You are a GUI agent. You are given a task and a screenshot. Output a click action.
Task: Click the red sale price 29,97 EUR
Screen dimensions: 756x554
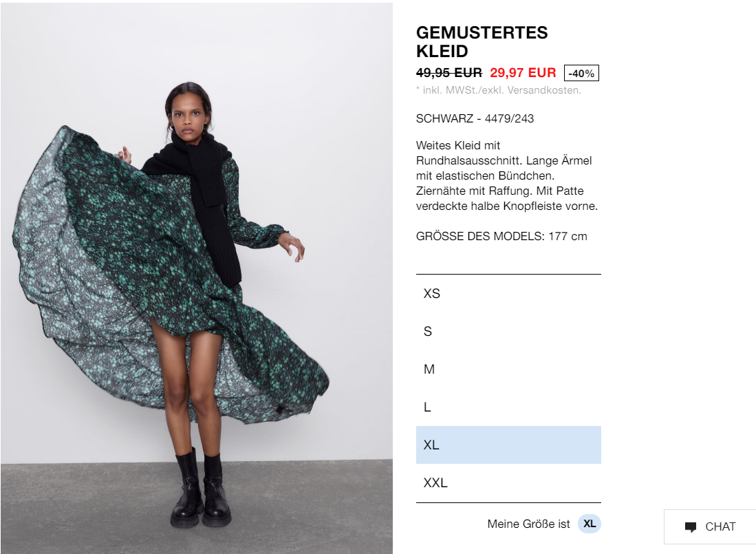pyautogui.click(x=523, y=73)
